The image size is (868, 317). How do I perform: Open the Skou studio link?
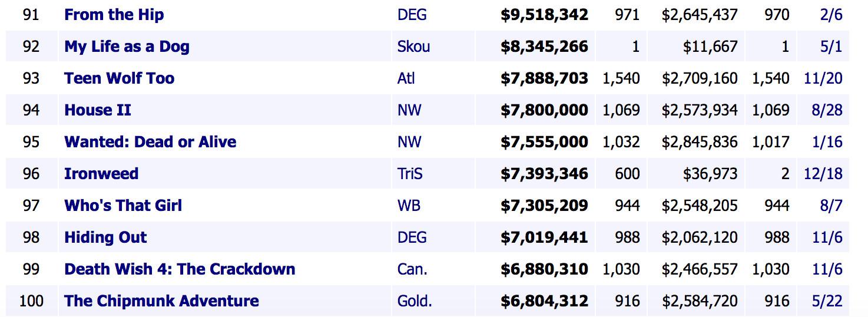[413, 47]
